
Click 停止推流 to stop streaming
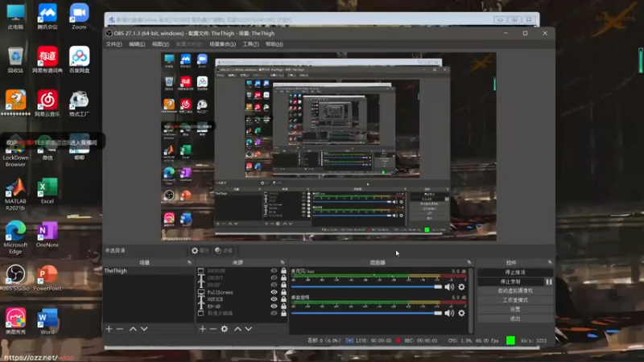pos(515,273)
